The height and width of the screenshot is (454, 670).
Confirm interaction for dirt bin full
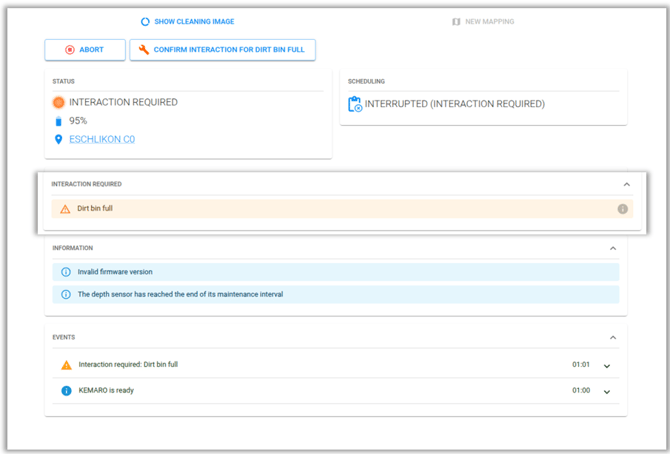[223, 50]
